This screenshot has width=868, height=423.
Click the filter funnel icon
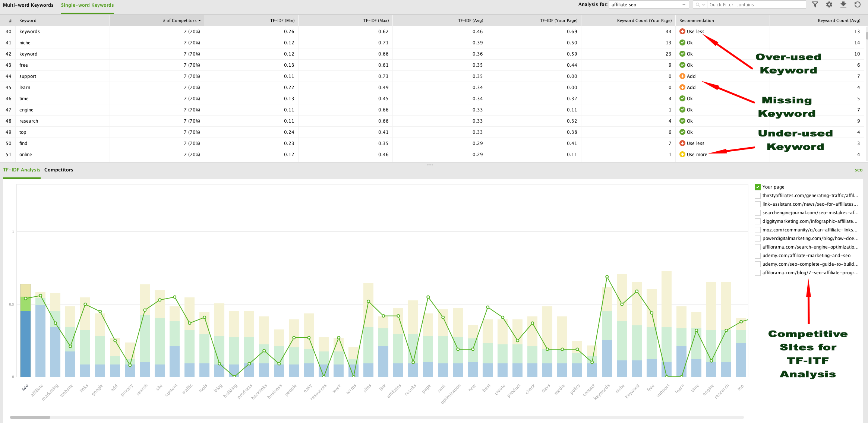(x=815, y=4)
